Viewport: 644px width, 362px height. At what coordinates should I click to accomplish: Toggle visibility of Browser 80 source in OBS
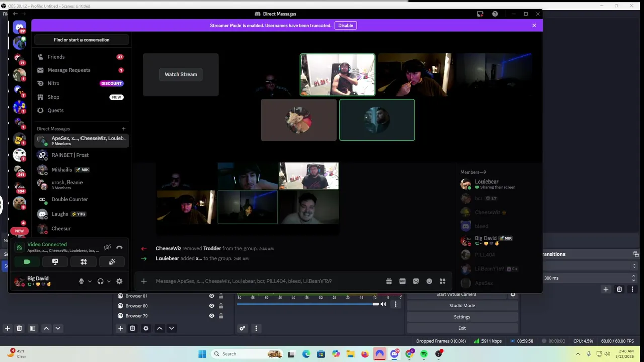[211, 306]
